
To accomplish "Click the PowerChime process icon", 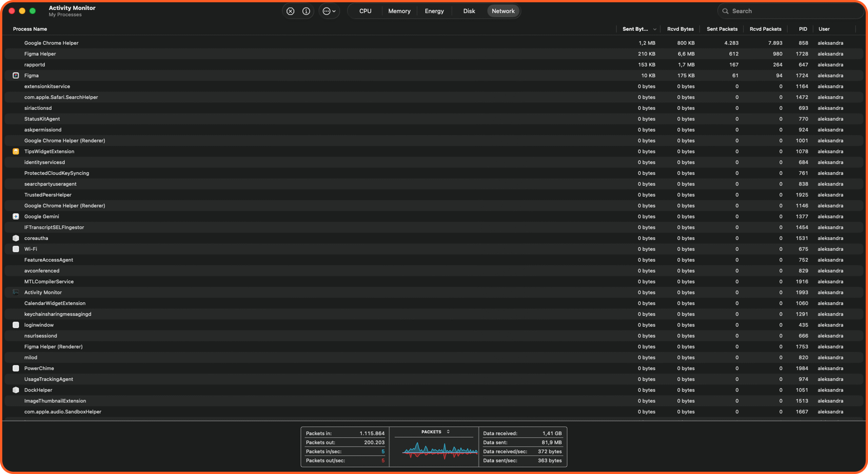I will tap(16, 368).
